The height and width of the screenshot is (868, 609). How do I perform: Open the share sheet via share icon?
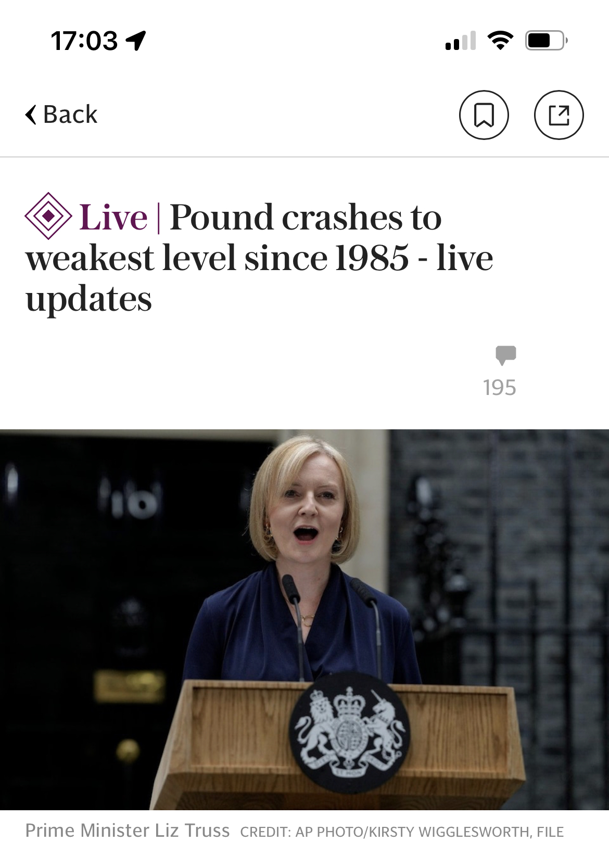point(559,115)
